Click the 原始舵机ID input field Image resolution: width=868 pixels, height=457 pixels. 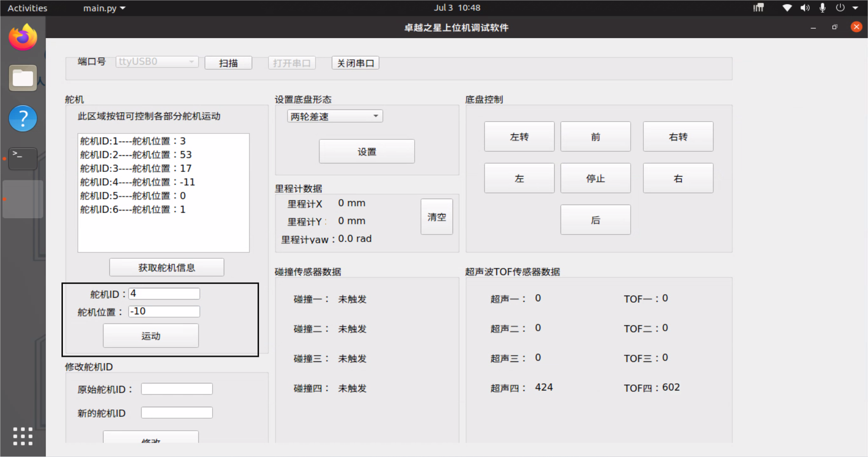click(x=177, y=389)
